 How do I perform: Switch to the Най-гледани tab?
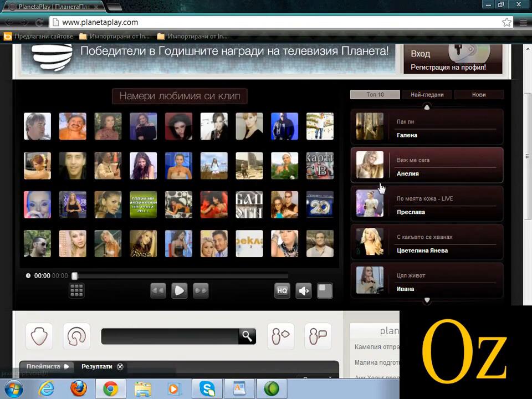coord(427,95)
